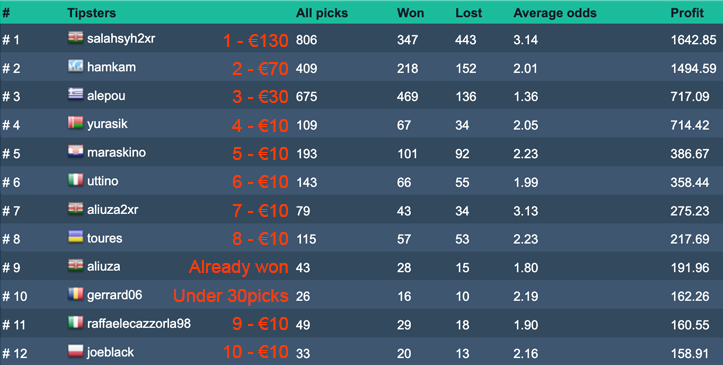
Task: Sort by the Profit column header
Action: pyautogui.click(x=687, y=13)
